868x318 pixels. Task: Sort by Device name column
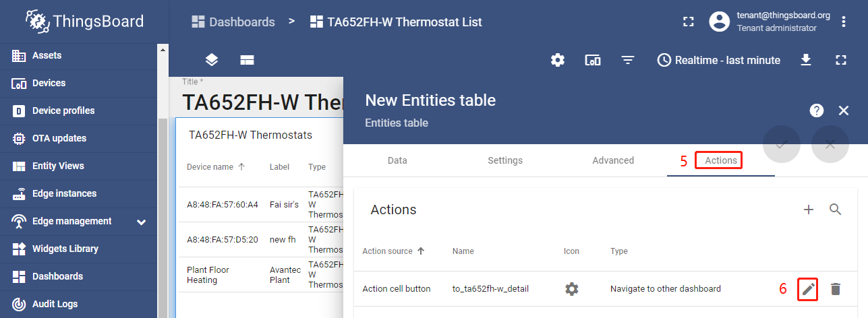(216, 166)
